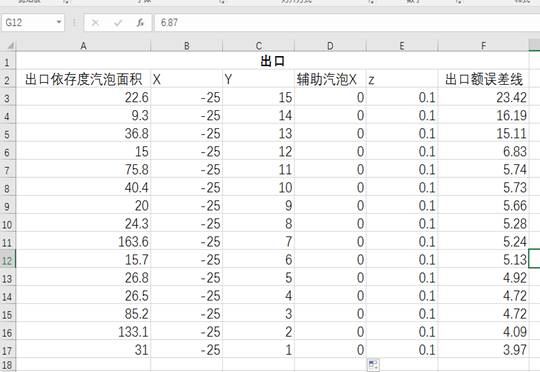Click cell with value 75.8

[x=83, y=169]
